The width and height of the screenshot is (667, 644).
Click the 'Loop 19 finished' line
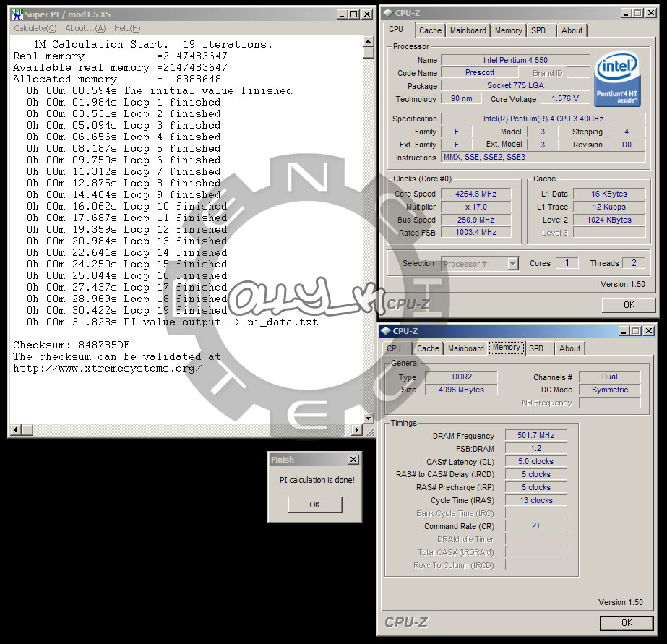coord(126,311)
